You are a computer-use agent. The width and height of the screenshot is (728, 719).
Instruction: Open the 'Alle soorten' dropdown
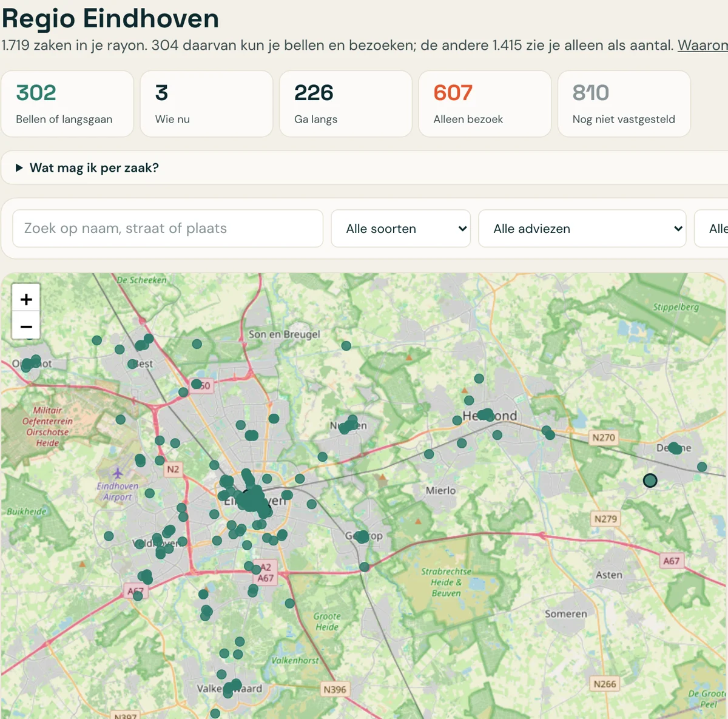coord(400,229)
